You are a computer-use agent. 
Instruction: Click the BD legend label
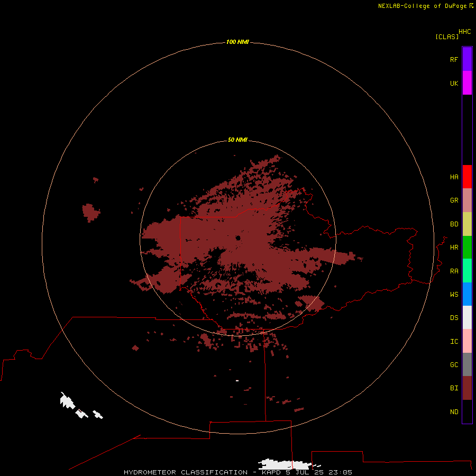click(454, 224)
